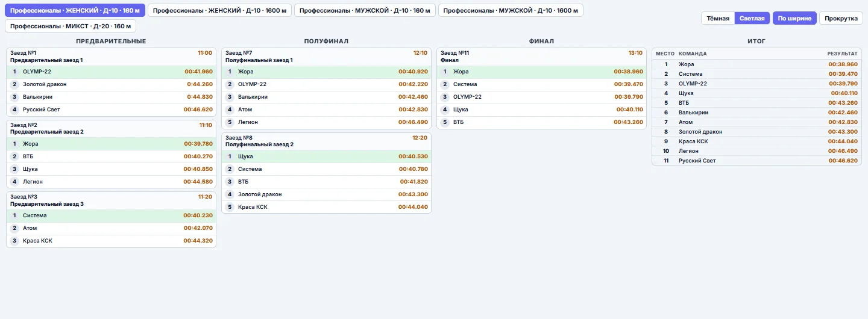
Task: Select Валькирии row in Заезд №7
Action: 326,97
